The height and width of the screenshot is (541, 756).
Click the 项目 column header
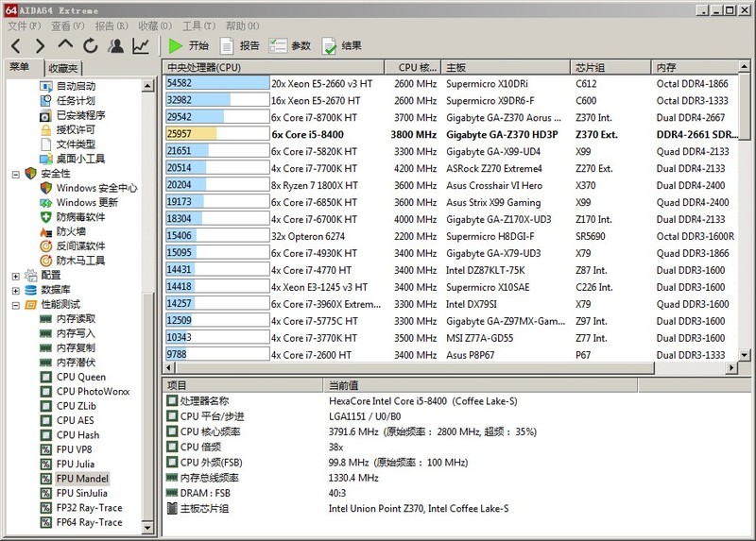[x=243, y=385]
